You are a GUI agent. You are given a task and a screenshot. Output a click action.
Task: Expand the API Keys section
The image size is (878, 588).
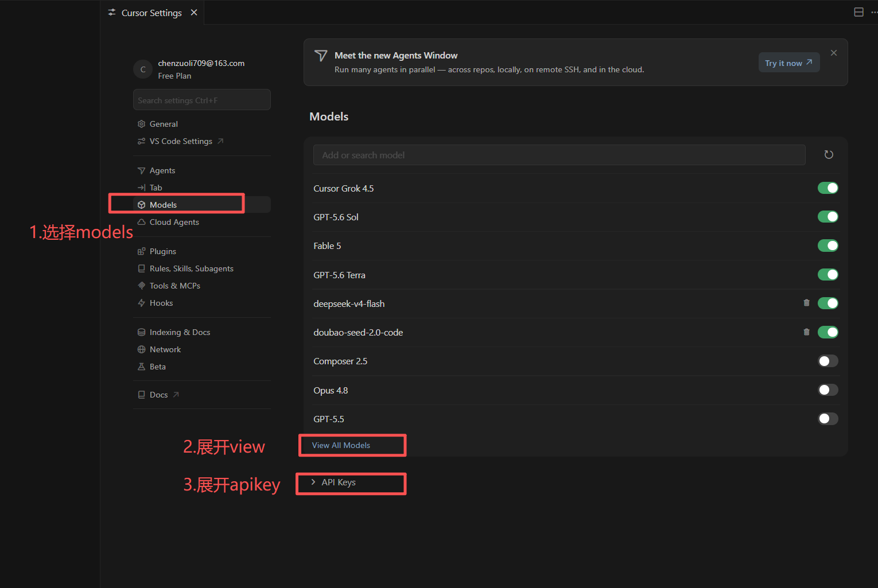pos(333,482)
